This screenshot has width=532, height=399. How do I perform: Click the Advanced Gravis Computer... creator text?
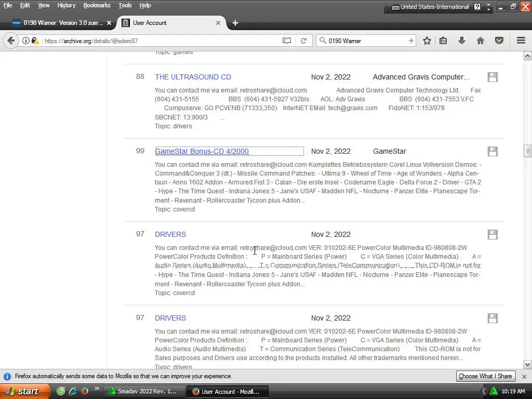[x=421, y=77]
